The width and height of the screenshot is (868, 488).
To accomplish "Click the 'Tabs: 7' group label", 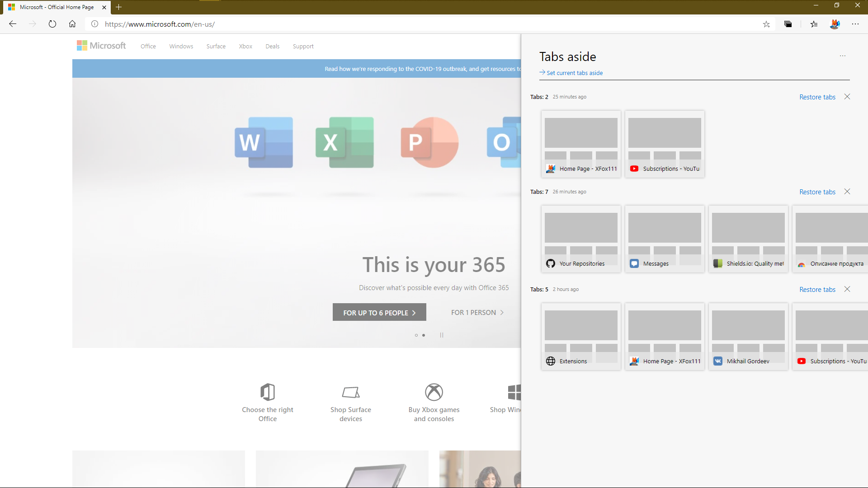I will tap(539, 192).
